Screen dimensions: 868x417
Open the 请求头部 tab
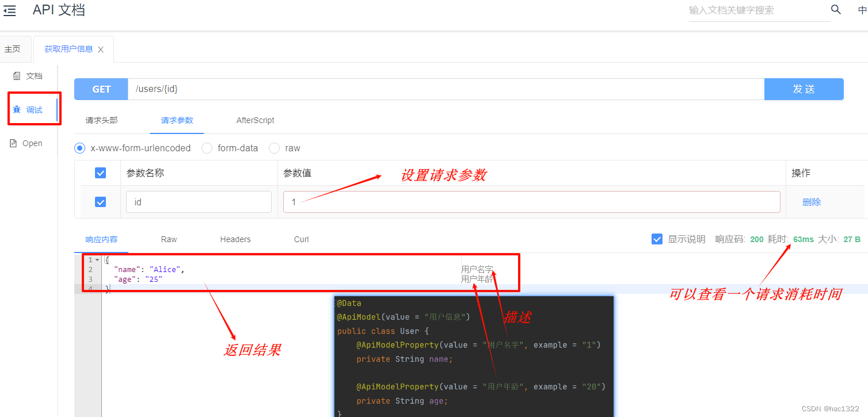(x=101, y=120)
